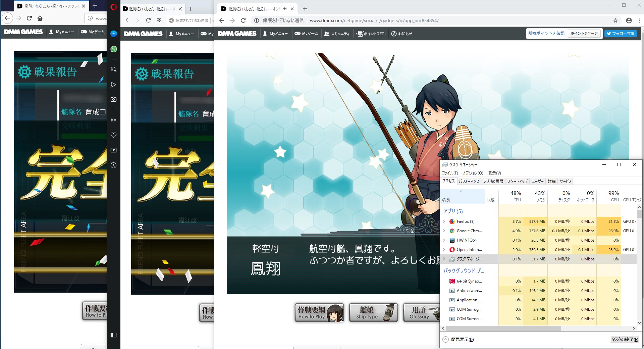Expand Google Chrome process group
This screenshot has width=644, height=349.
pos(444,231)
